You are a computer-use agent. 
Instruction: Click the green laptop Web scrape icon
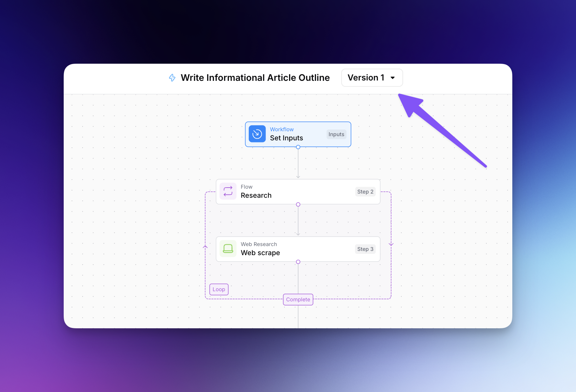[x=228, y=249]
